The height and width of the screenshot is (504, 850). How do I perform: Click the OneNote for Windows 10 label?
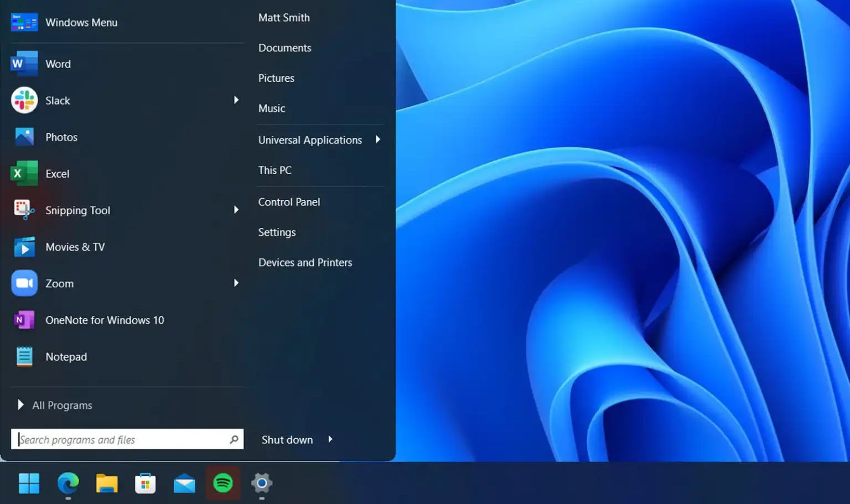(105, 320)
